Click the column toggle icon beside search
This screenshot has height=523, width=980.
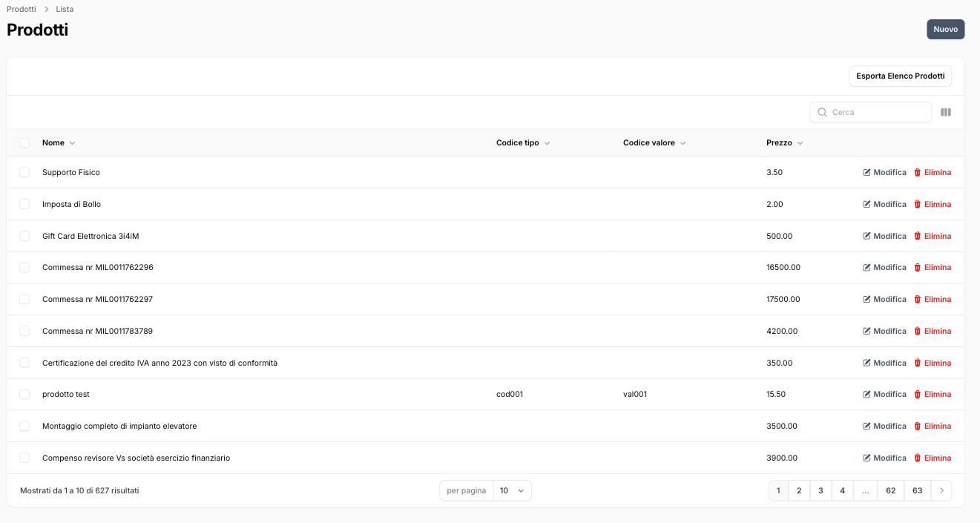945,113
